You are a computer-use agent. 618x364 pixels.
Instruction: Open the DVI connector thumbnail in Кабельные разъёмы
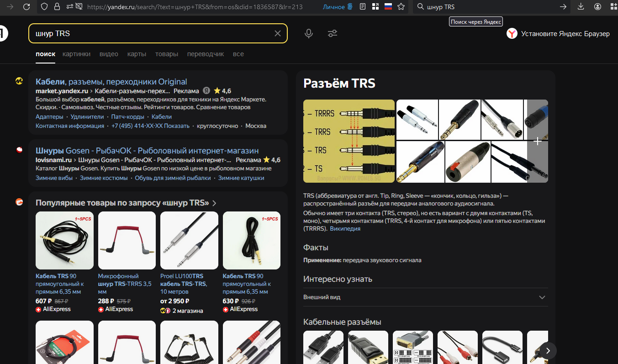[x=412, y=348]
